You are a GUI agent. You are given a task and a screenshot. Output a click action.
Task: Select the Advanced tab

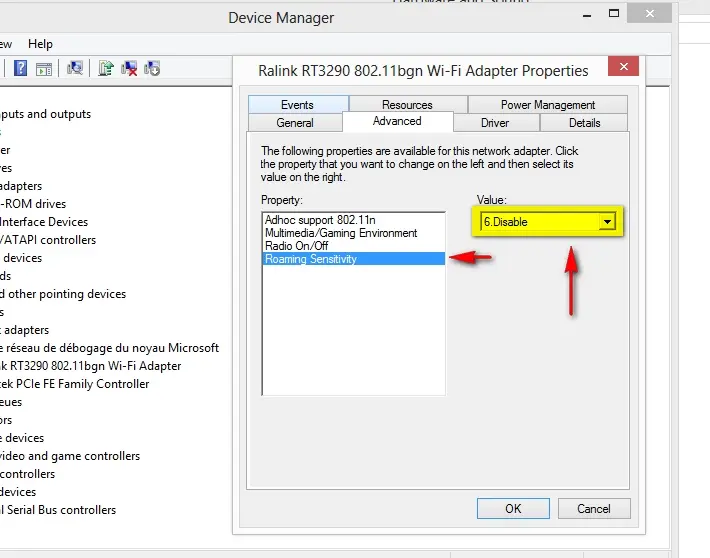tap(397, 121)
